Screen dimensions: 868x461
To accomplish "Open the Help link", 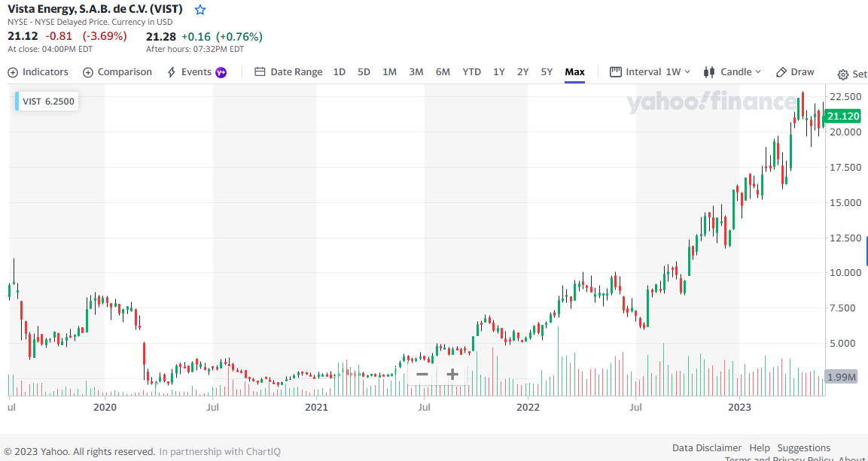I will tap(760, 447).
